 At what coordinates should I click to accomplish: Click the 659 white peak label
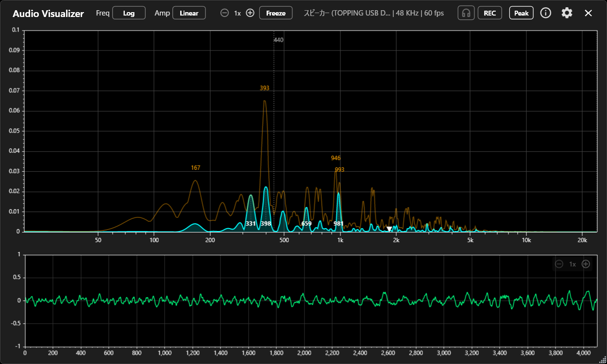306,224
